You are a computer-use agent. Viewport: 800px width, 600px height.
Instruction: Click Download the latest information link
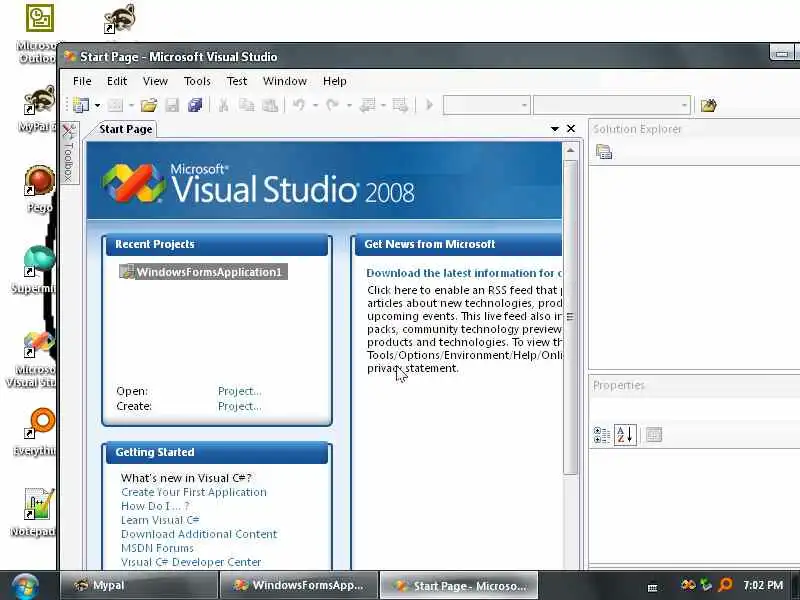tap(464, 273)
